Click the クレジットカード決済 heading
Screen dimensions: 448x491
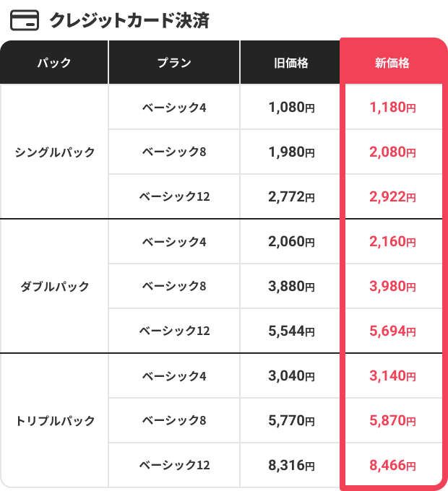(x=129, y=19)
